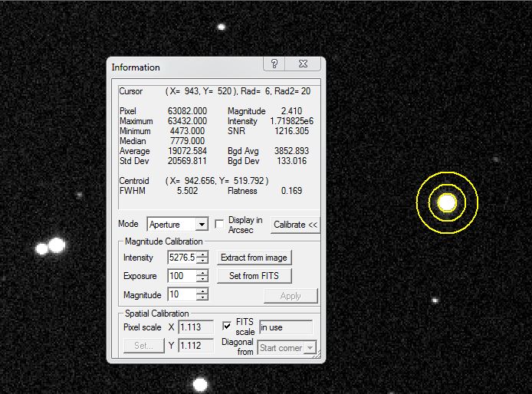Screen dimensions: 532x394
Task: Uncheck the FITS scale checkbox
Action: [x=227, y=326]
